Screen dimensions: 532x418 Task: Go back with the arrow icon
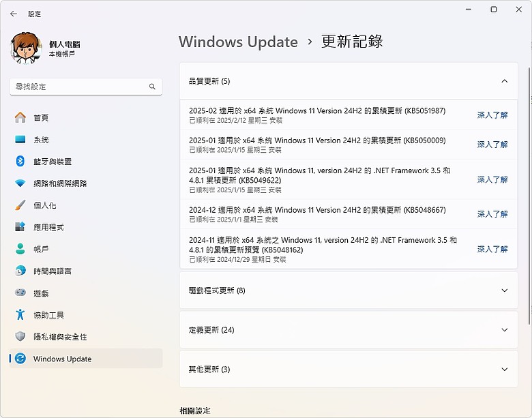click(14, 14)
